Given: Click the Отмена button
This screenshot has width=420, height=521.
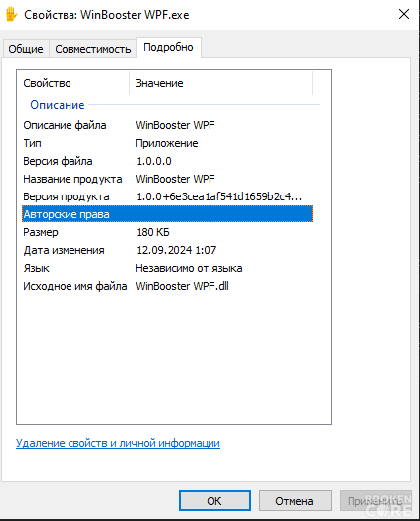Looking at the screenshot, I should click(x=295, y=501).
